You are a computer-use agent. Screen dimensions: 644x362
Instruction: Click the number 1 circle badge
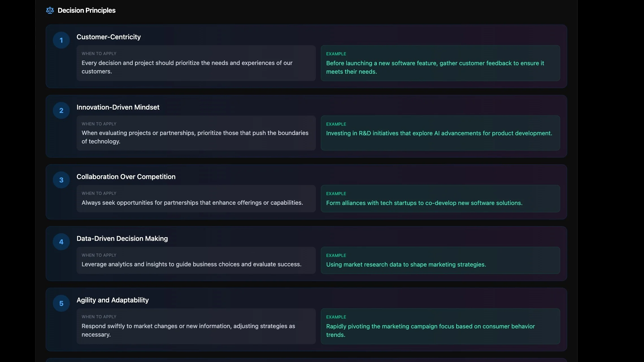[61, 40]
